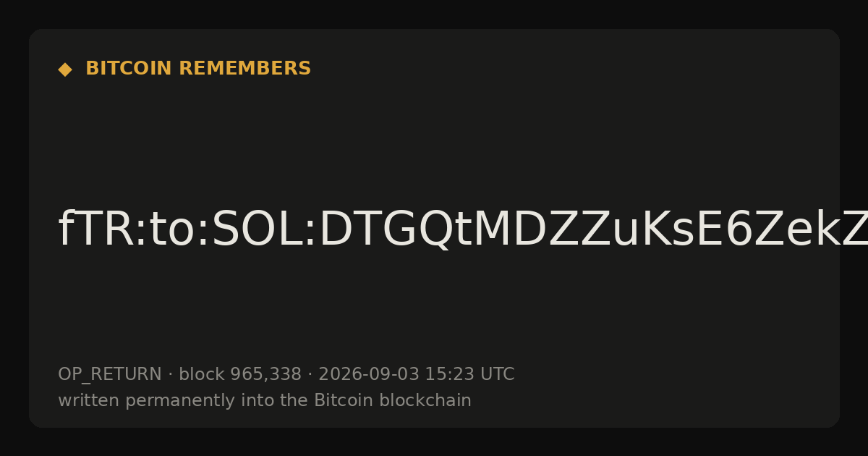Click the word BITCOIN in header

pos(129,69)
